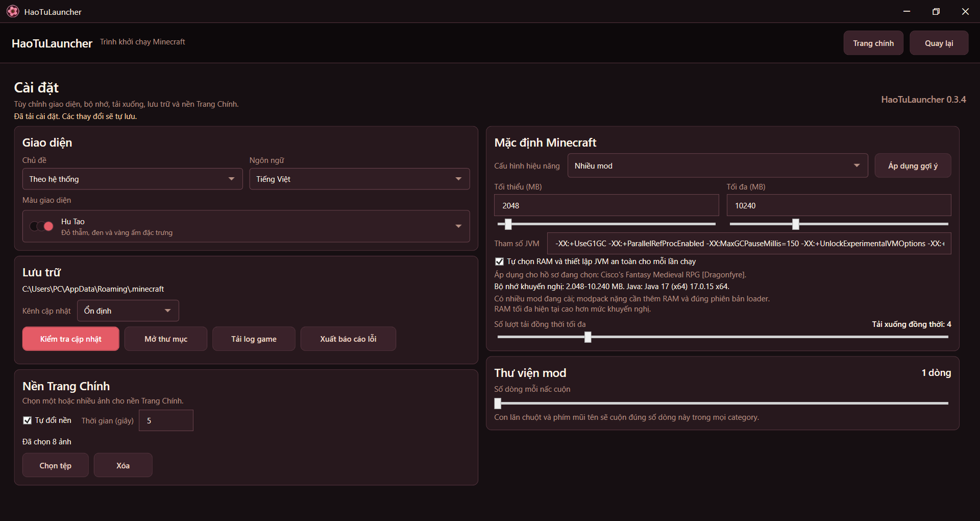Screen dimensions: 980x521
Task: Click the minimum RAM field showing 2048
Action: 606,205
